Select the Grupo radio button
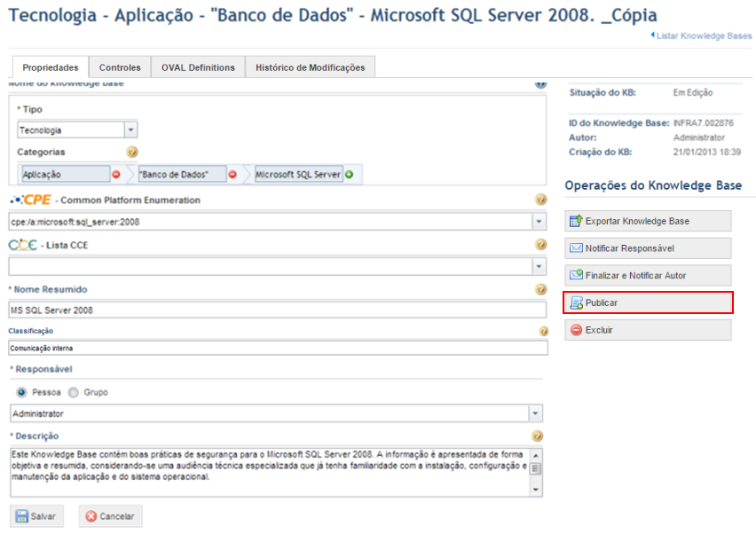756x534 pixels. [x=74, y=392]
